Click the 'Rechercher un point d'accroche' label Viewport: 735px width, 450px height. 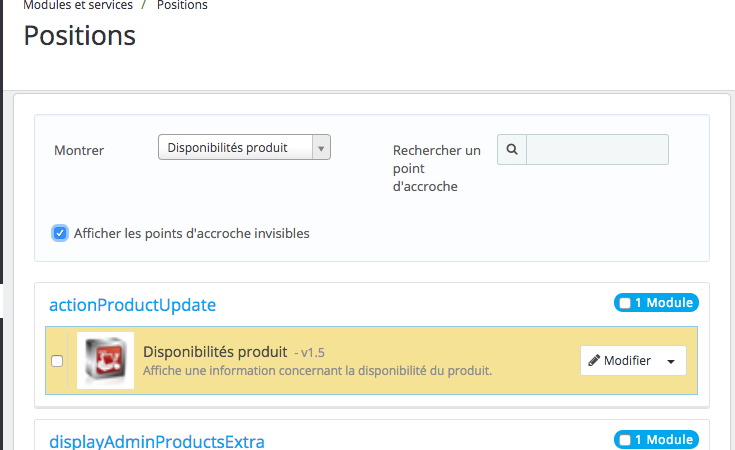(437, 168)
